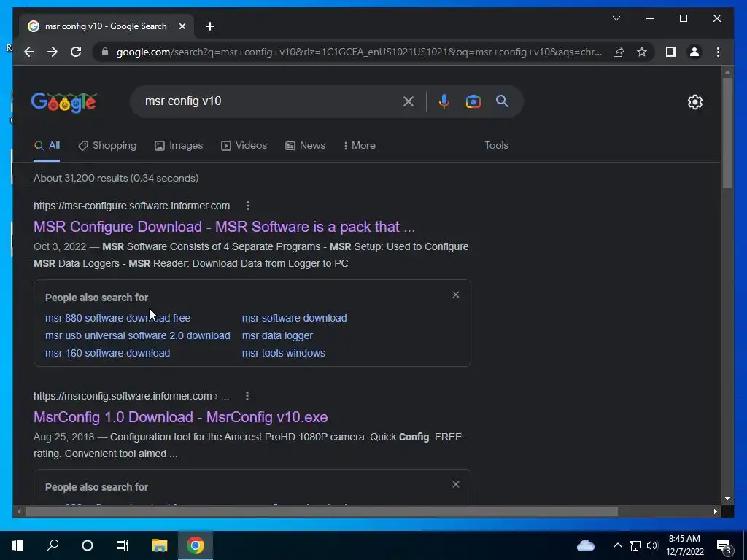Screen dimensions: 747x560
Task: Open the taskbar clock and date
Action: coord(684,545)
